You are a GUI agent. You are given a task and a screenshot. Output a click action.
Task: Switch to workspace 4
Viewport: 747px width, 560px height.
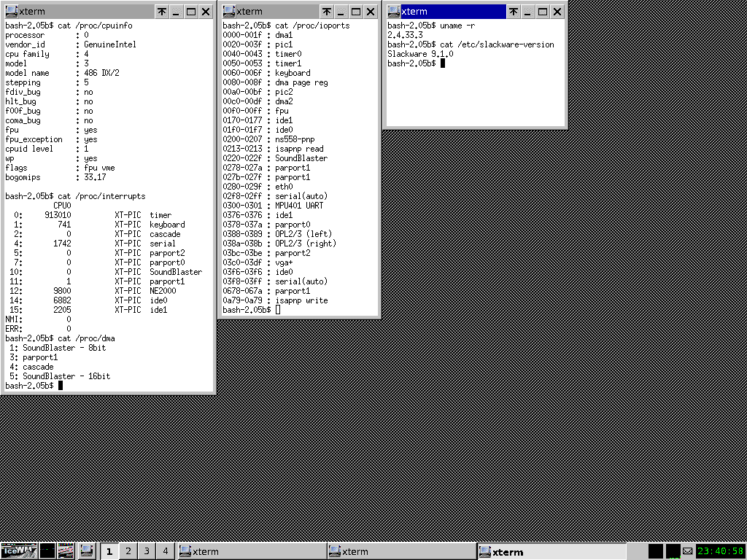[x=166, y=551]
